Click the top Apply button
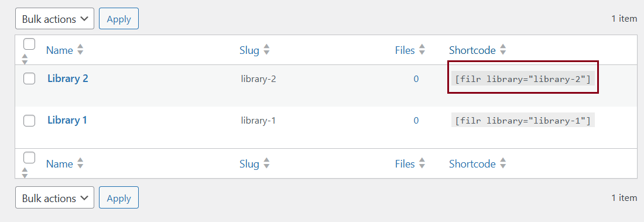This screenshot has height=222, width=644. point(119,19)
